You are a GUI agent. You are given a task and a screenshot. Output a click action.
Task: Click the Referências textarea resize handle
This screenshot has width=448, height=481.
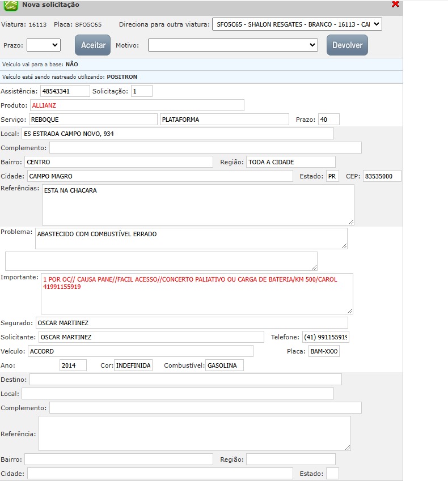pos(351,222)
